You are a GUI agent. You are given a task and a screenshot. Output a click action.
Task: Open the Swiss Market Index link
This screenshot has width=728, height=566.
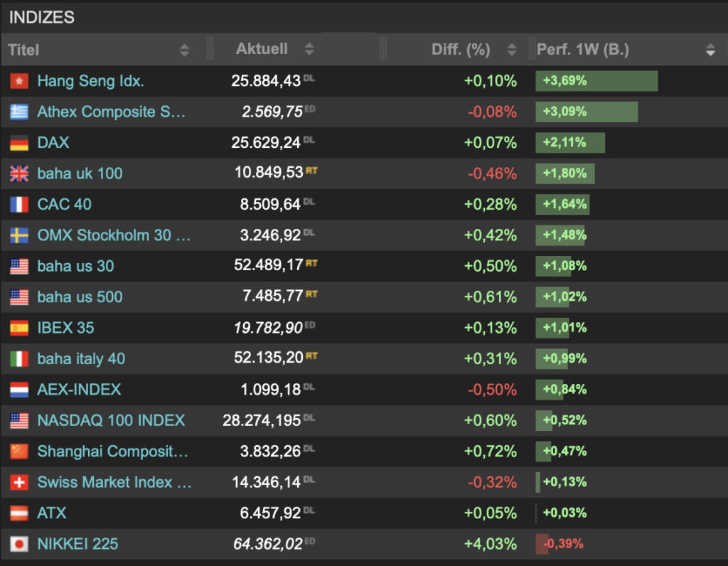pos(114,482)
